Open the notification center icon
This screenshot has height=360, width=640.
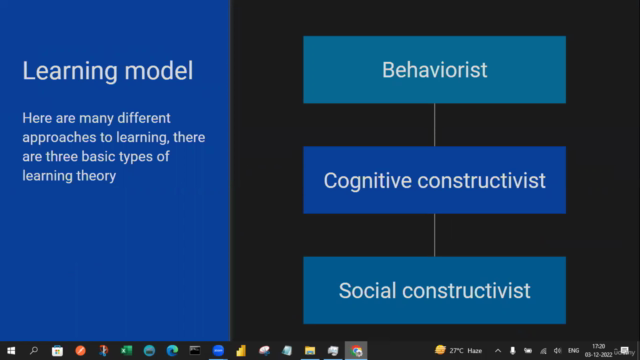coord(624,351)
